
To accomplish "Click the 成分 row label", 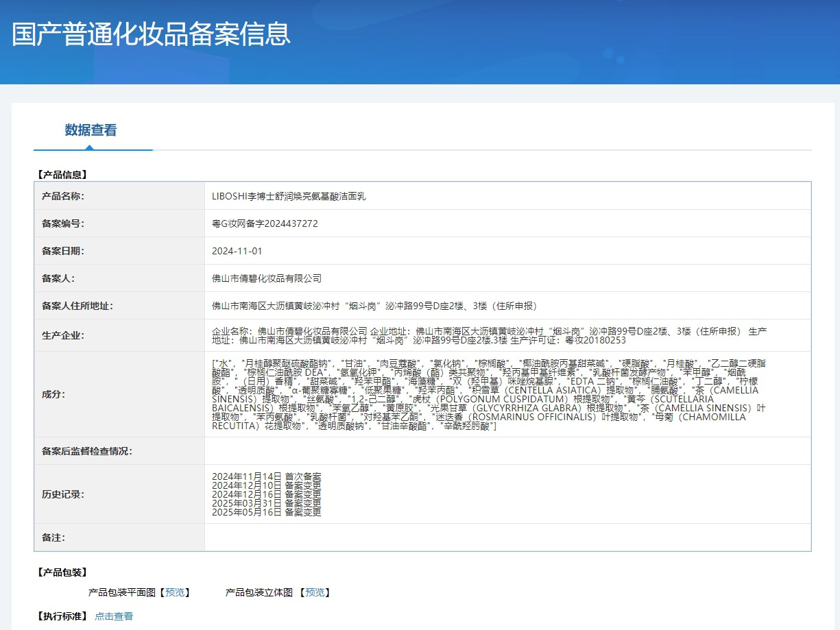I will [53, 394].
